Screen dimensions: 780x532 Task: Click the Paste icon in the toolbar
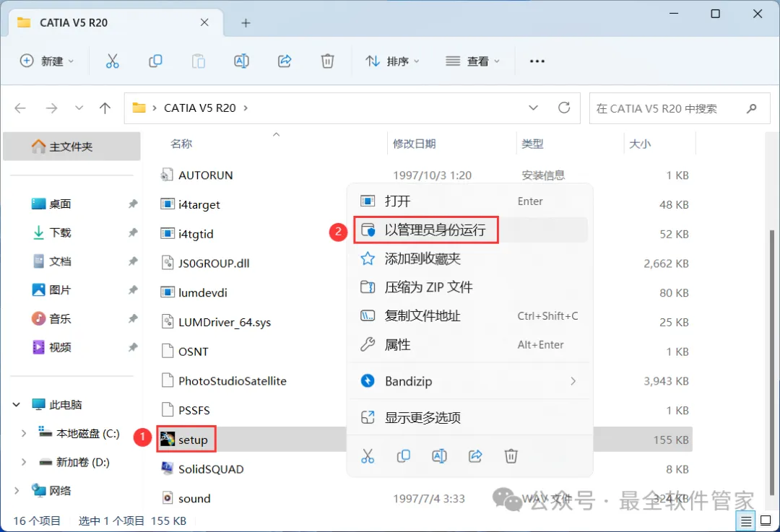199,61
